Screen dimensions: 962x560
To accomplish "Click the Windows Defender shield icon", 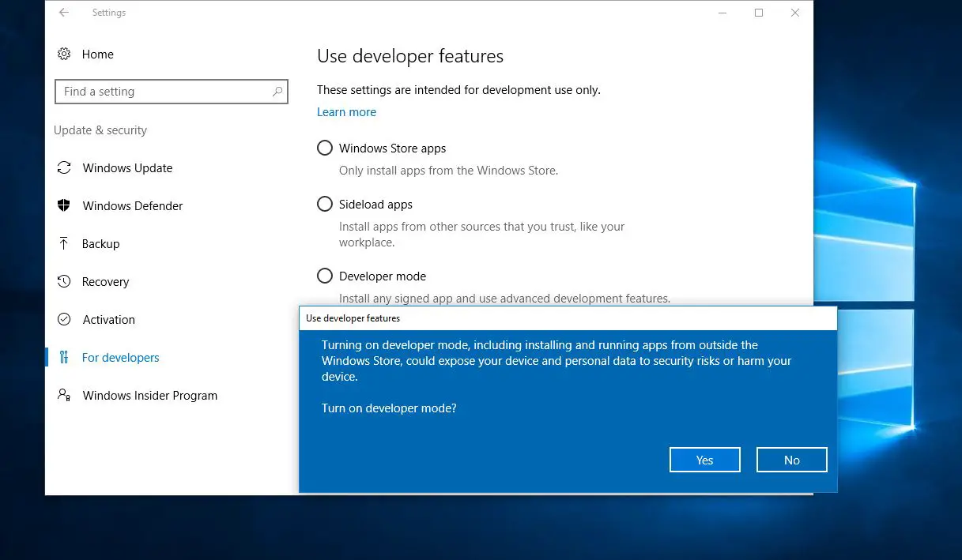I will click(64, 205).
